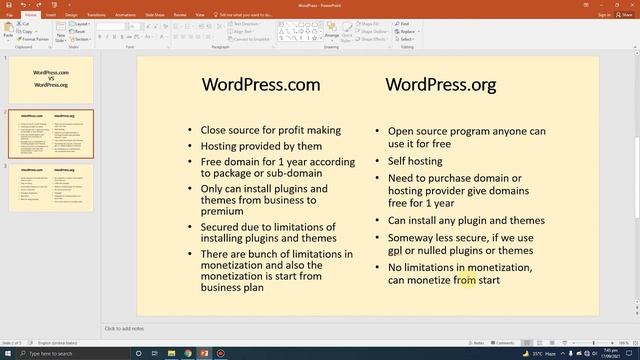Expand Shape Outline options
This screenshot has height=360, width=640.
click(371, 31)
